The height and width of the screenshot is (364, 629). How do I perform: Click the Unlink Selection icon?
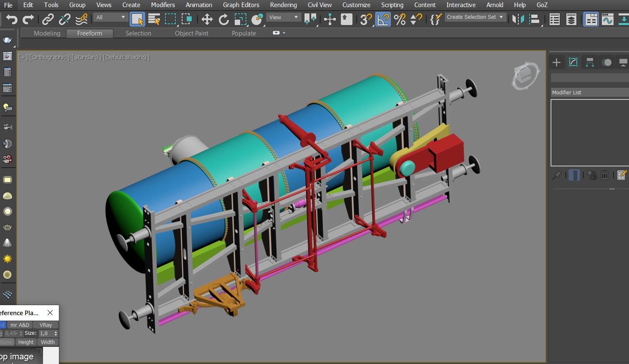pos(64,19)
